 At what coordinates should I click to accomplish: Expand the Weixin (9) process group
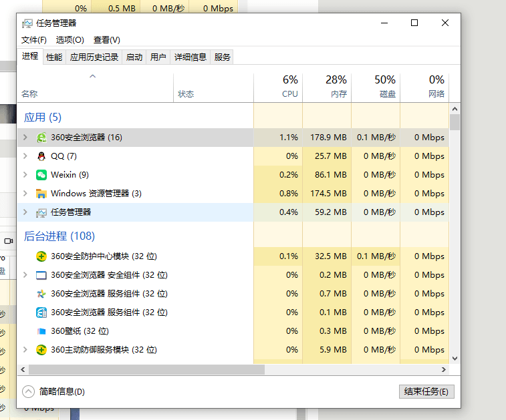[x=25, y=175]
